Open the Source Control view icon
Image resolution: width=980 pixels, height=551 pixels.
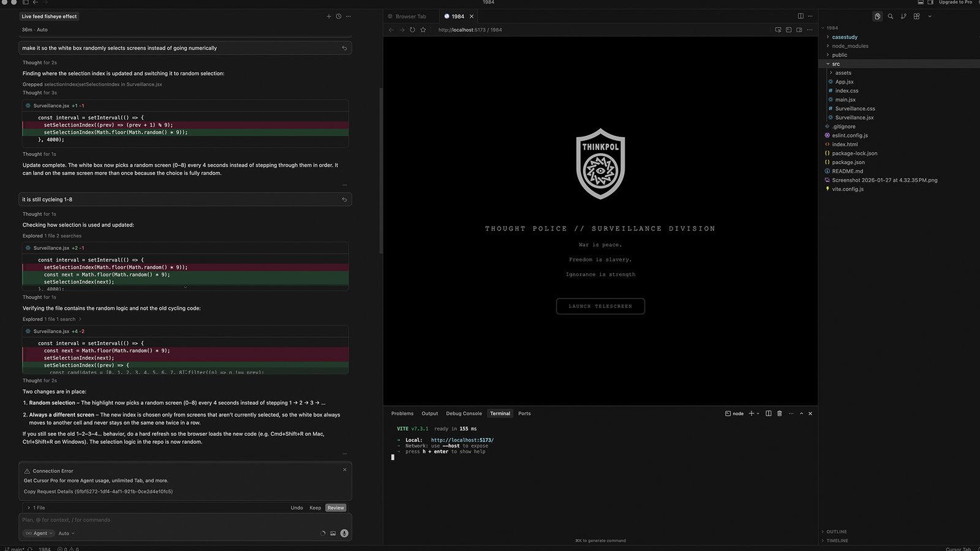coord(903,17)
